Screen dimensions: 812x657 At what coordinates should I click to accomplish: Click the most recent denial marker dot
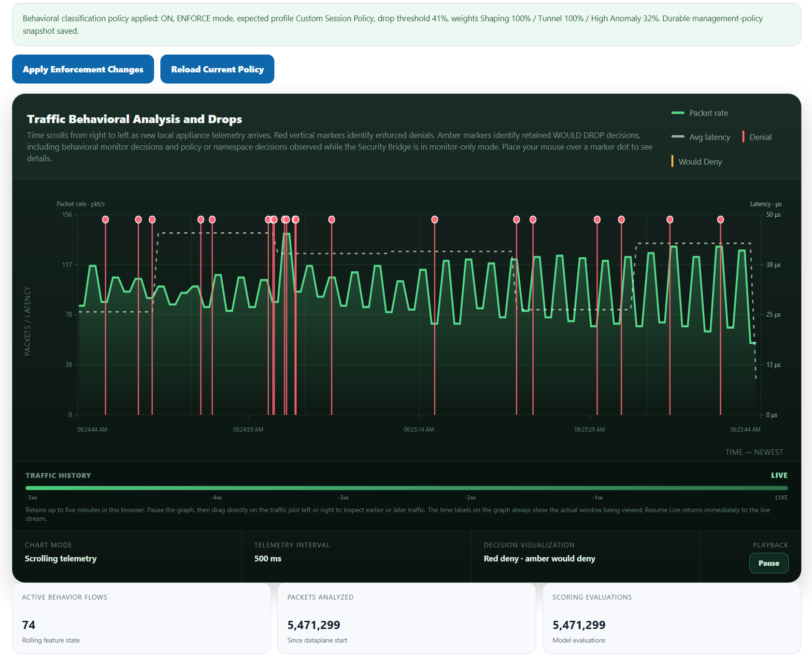[721, 220]
